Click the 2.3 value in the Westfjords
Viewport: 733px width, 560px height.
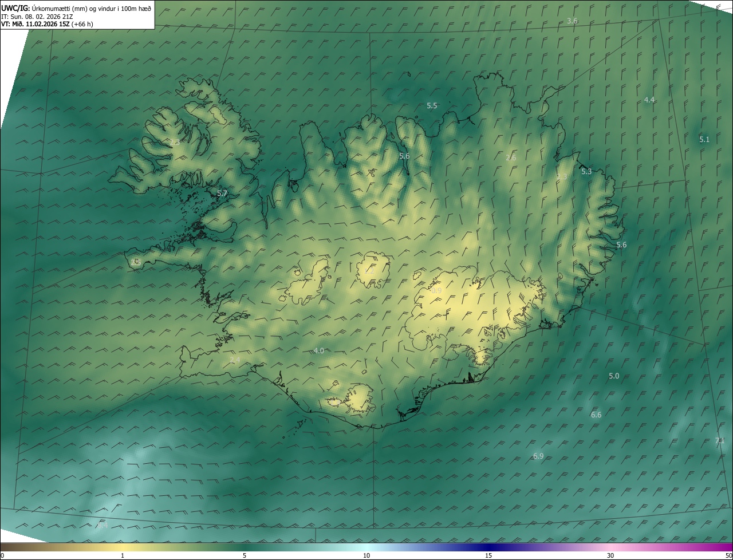[x=175, y=142]
